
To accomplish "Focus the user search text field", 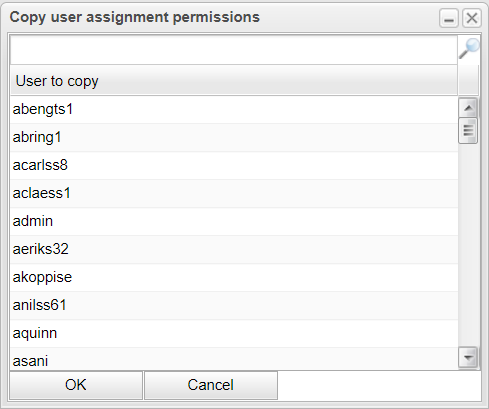I will (234, 50).
